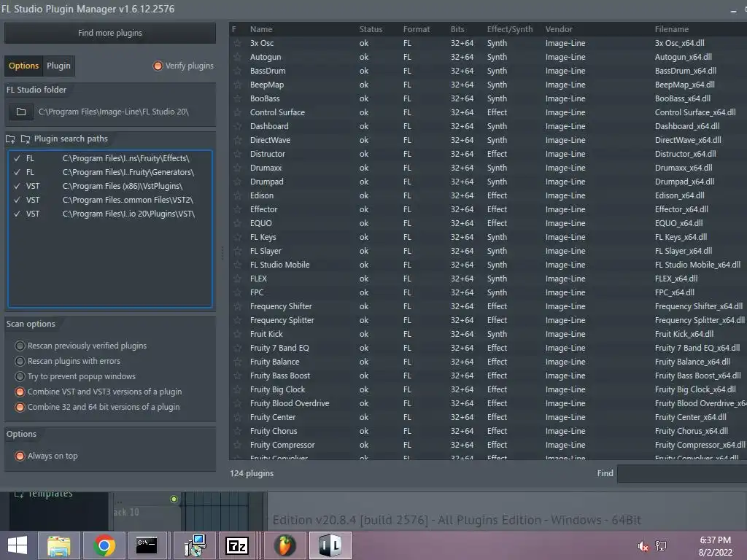Open command prompt from taskbar

pyautogui.click(x=146, y=545)
